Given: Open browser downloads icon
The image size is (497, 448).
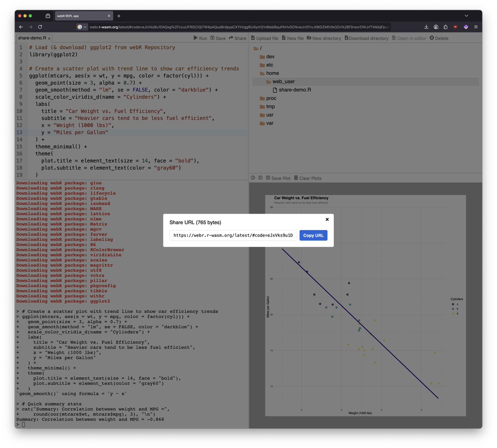Looking at the screenshot, I should coord(426,27).
